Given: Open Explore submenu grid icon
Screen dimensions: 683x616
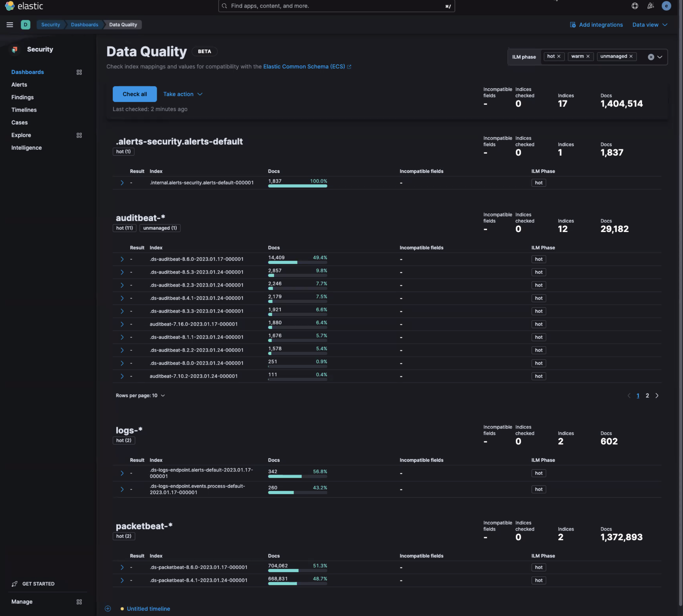Looking at the screenshot, I should (79, 135).
